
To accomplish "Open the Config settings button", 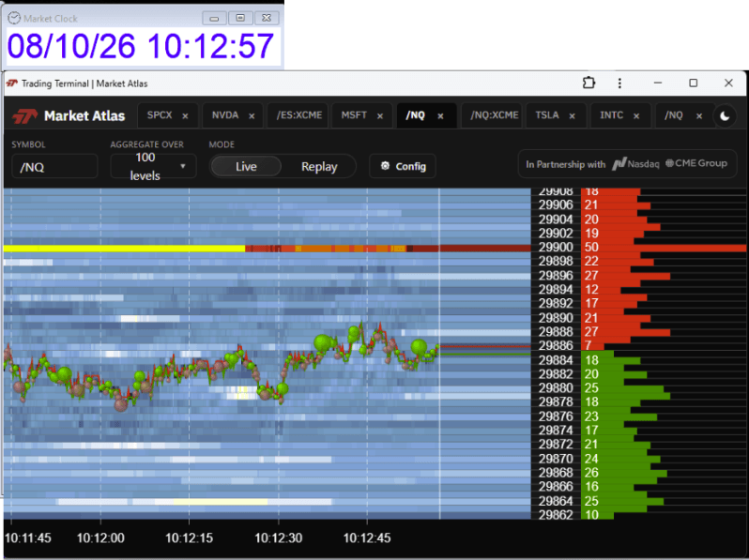I will [x=403, y=166].
